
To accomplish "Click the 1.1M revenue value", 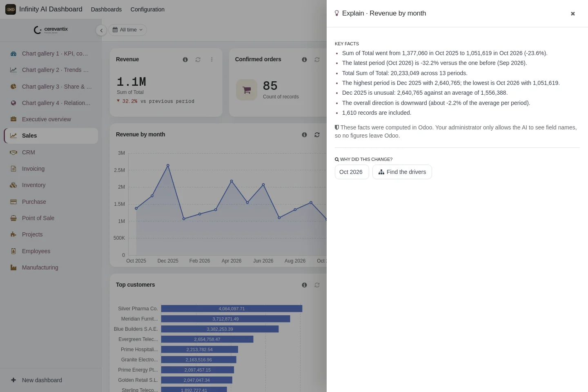I will pyautogui.click(x=131, y=82).
